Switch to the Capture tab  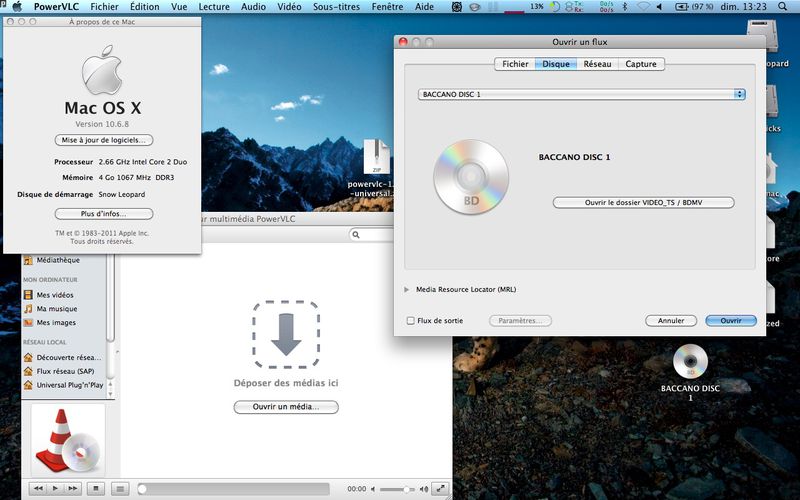[641, 64]
